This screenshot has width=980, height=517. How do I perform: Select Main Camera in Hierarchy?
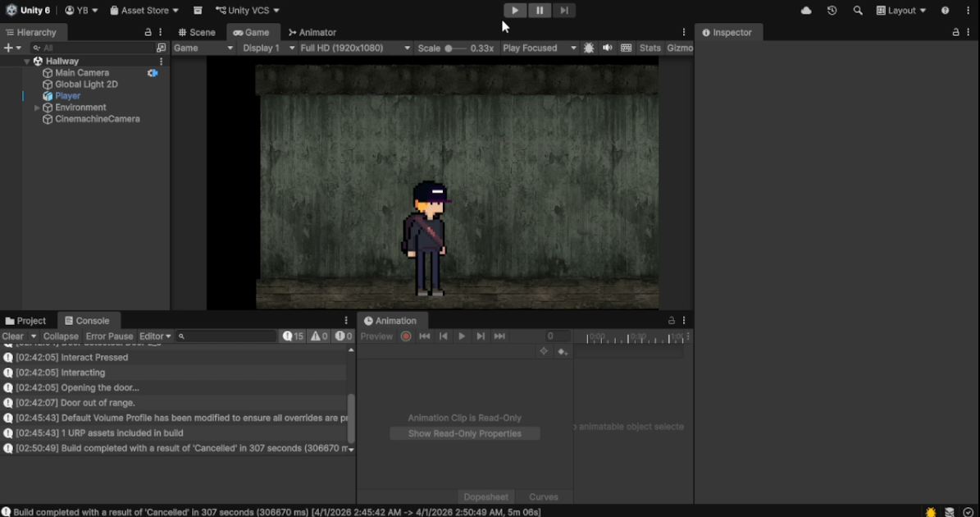pyautogui.click(x=81, y=72)
